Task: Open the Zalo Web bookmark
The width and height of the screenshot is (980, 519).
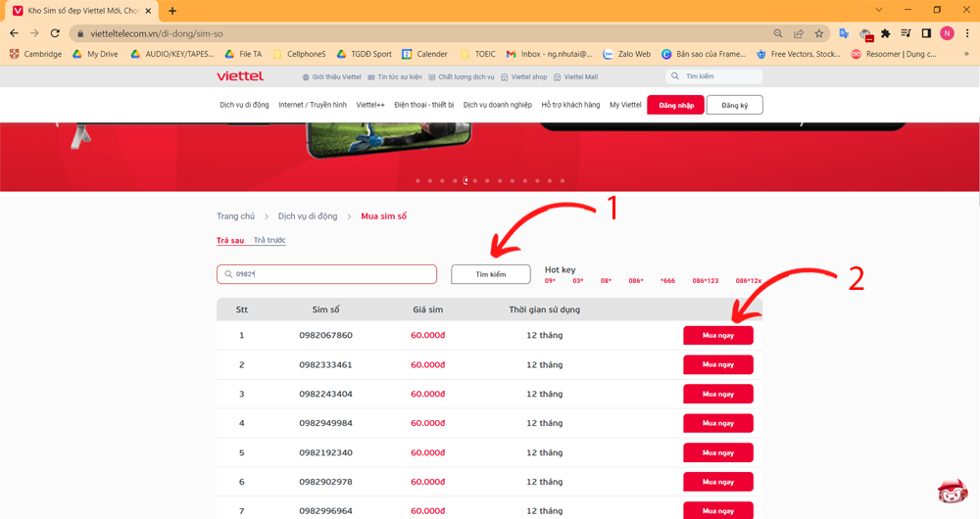Action: [627, 54]
